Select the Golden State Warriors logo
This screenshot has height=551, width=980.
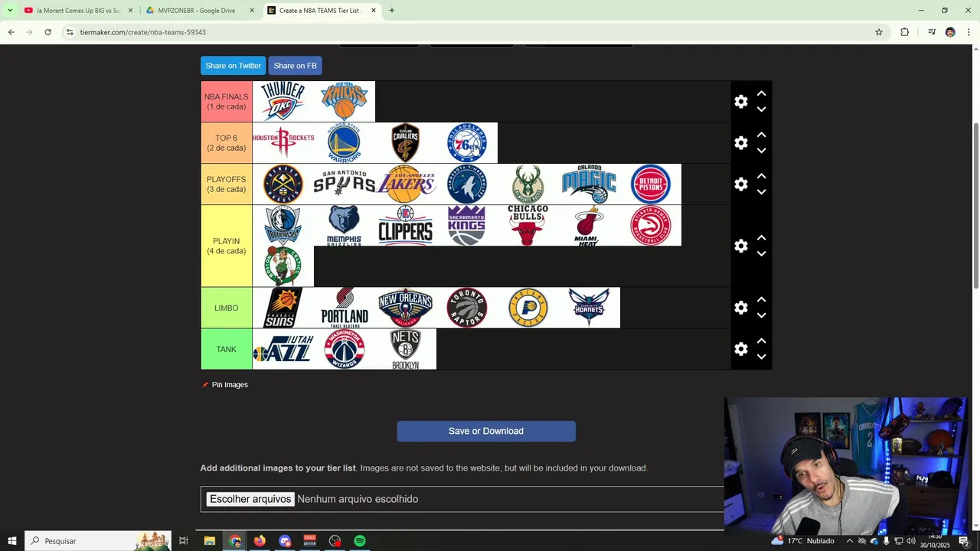[345, 143]
